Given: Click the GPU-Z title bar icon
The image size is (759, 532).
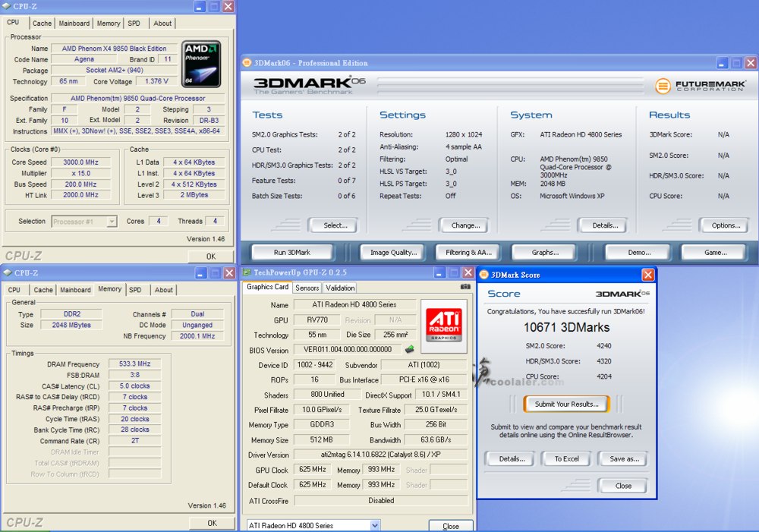Looking at the screenshot, I should pos(247,272).
